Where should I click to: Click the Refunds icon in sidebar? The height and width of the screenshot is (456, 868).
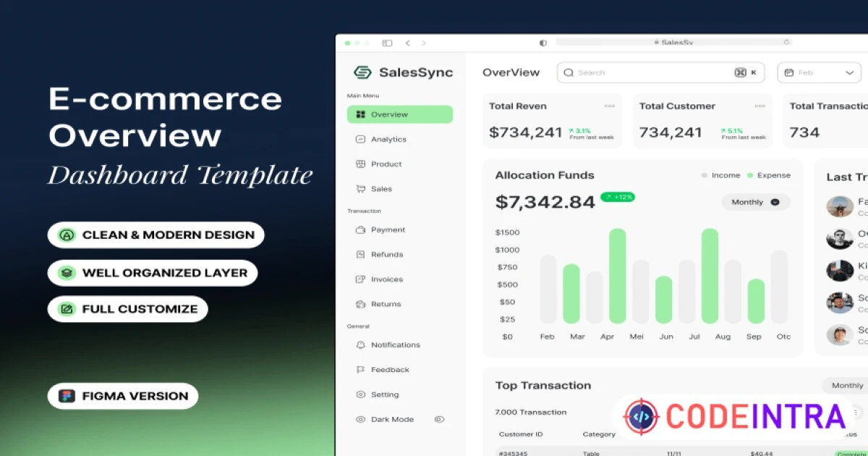point(360,255)
